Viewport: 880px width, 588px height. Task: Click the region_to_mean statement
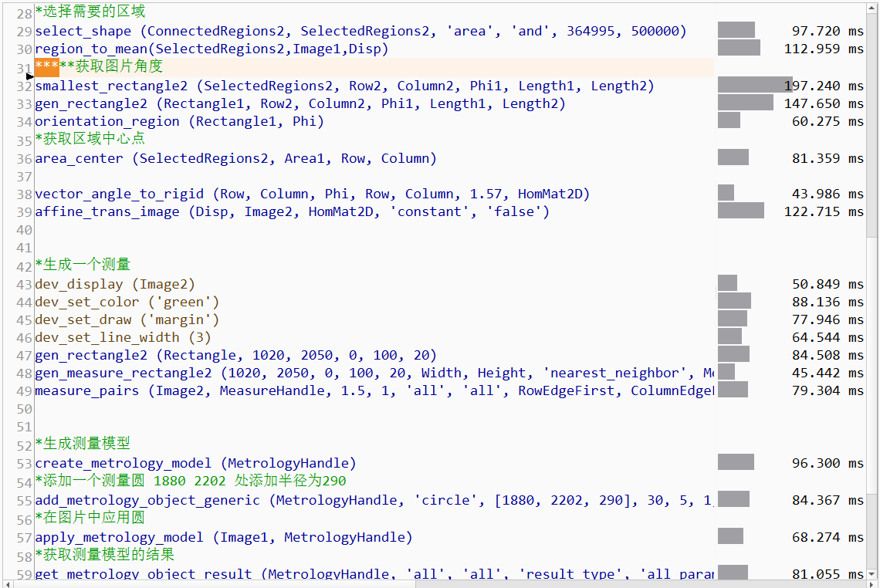(212, 49)
